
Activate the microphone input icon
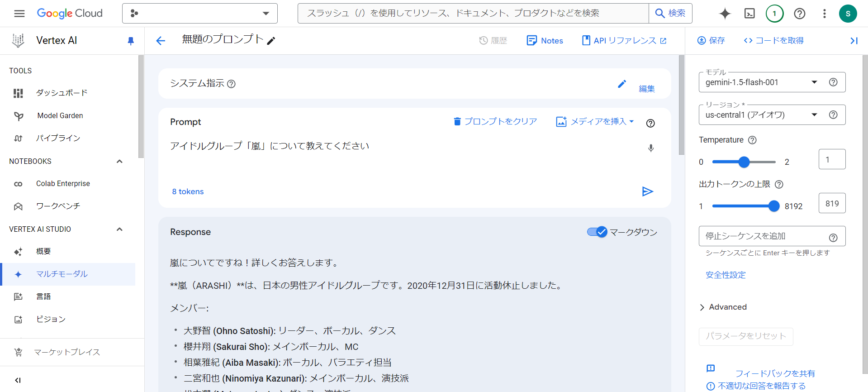650,148
